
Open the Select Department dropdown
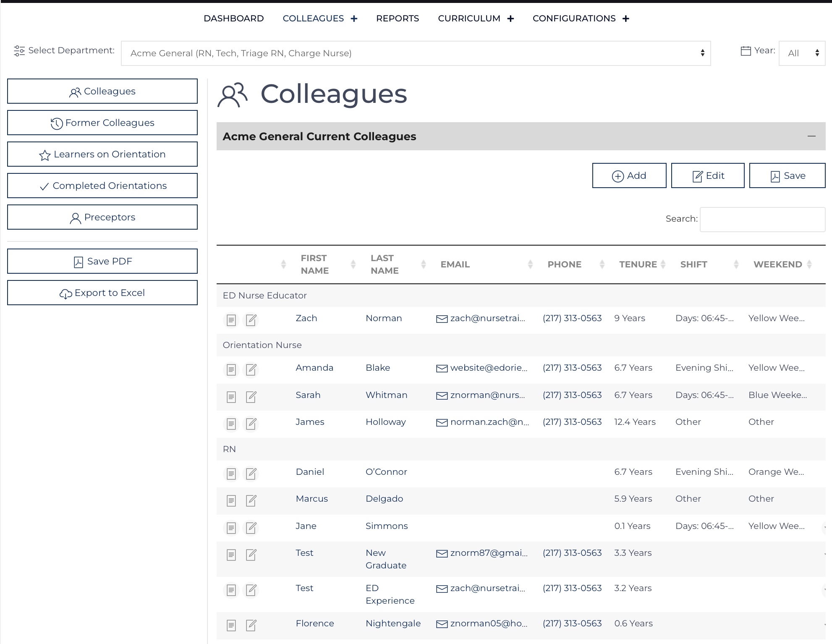point(416,53)
